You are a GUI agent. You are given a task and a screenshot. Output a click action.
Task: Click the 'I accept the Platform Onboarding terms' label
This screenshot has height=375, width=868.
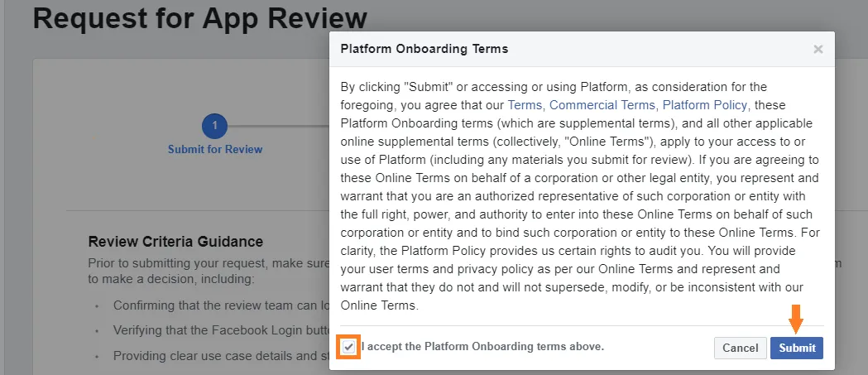click(482, 346)
